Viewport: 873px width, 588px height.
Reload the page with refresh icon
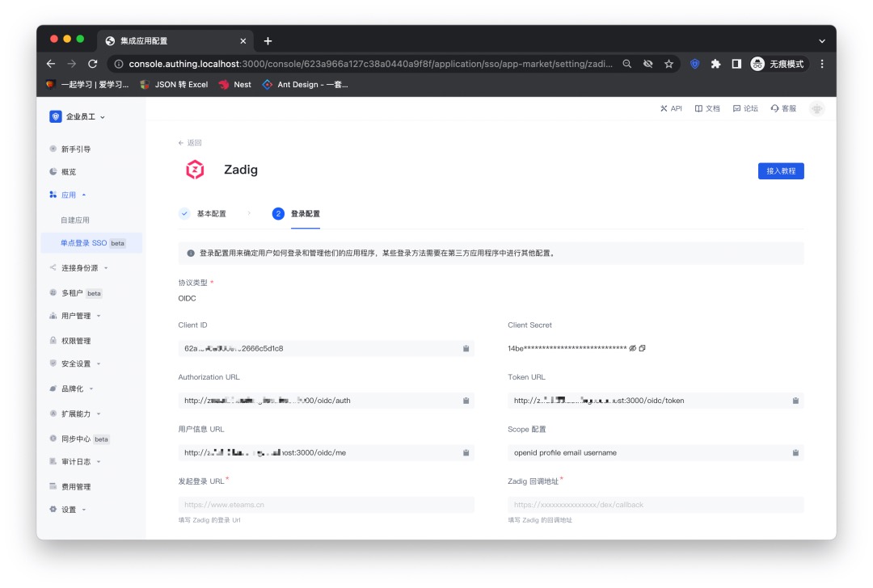[x=93, y=64]
